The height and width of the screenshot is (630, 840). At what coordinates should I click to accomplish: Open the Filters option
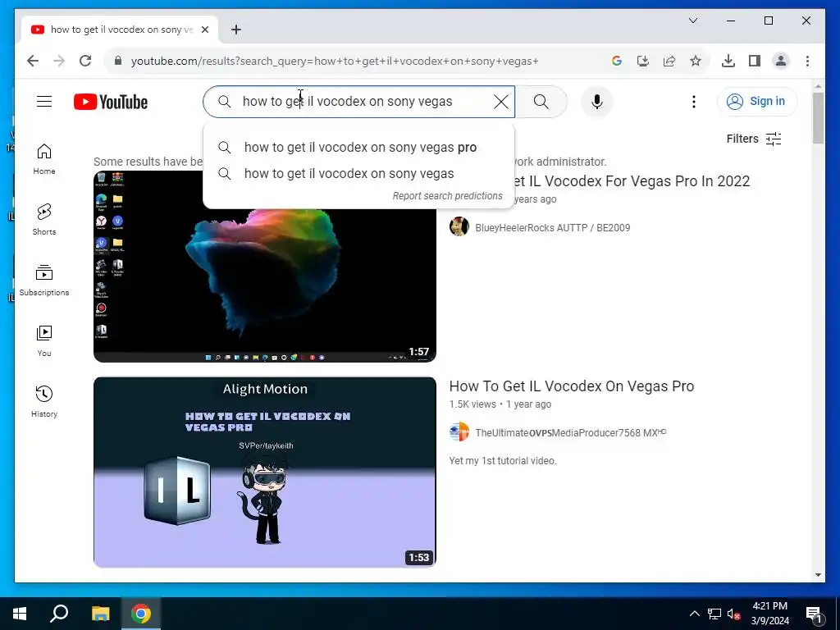[754, 139]
